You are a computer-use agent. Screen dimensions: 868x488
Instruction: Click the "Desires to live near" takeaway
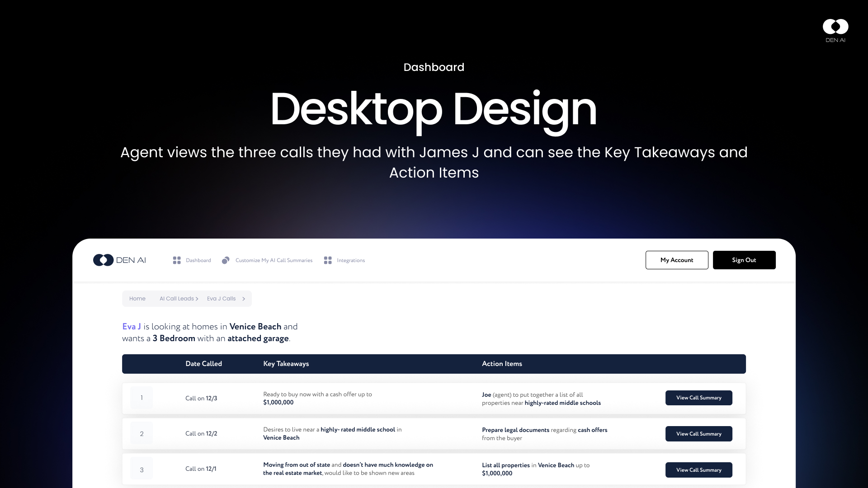332,433
